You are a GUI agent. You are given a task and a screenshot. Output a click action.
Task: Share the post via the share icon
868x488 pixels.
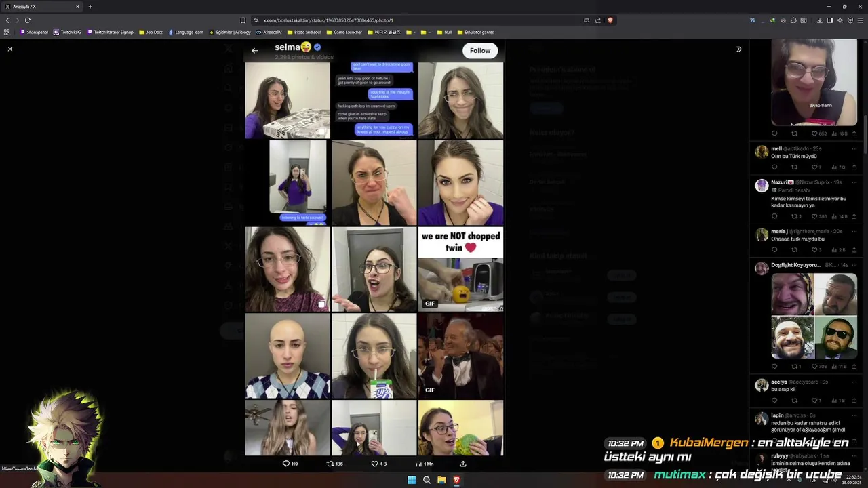[x=463, y=464]
